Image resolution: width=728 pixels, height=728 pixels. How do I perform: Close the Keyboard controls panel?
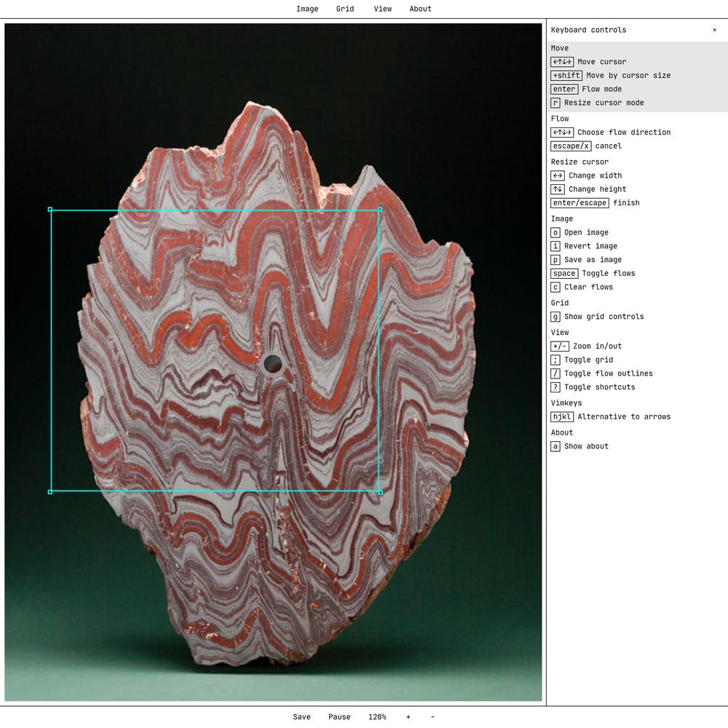(x=715, y=30)
